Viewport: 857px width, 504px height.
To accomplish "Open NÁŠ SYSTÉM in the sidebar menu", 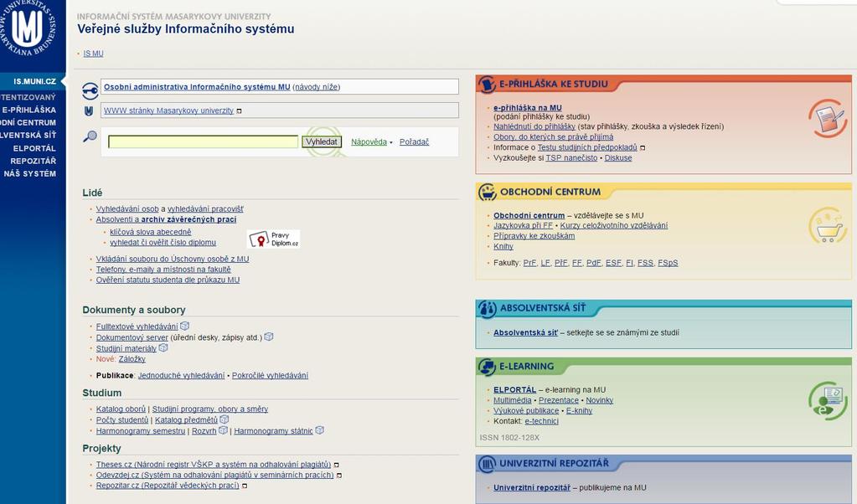I will [29, 173].
